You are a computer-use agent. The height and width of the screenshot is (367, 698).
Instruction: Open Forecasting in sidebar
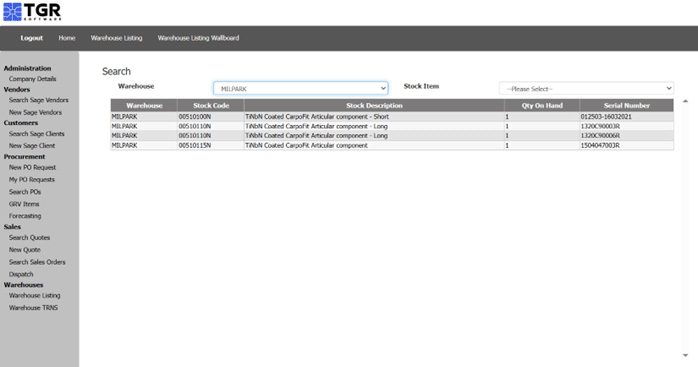25,216
